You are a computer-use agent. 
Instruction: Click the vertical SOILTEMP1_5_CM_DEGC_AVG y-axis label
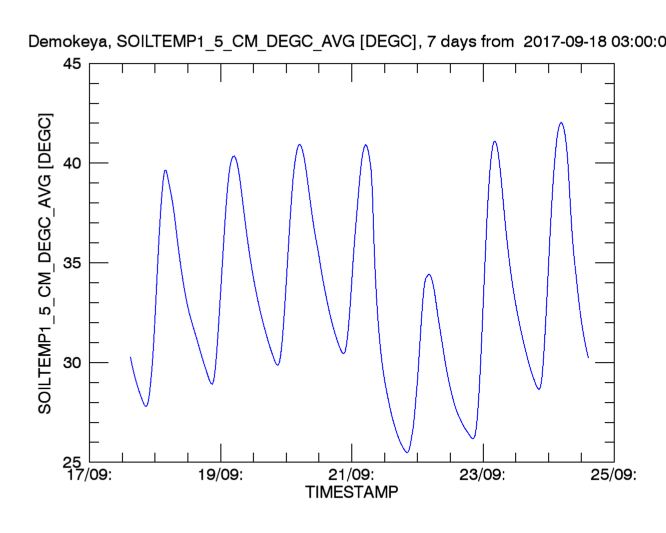click(45, 262)
